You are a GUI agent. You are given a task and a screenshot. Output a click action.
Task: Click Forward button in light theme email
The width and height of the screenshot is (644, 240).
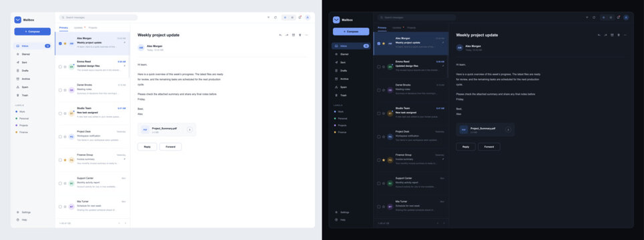click(170, 147)
